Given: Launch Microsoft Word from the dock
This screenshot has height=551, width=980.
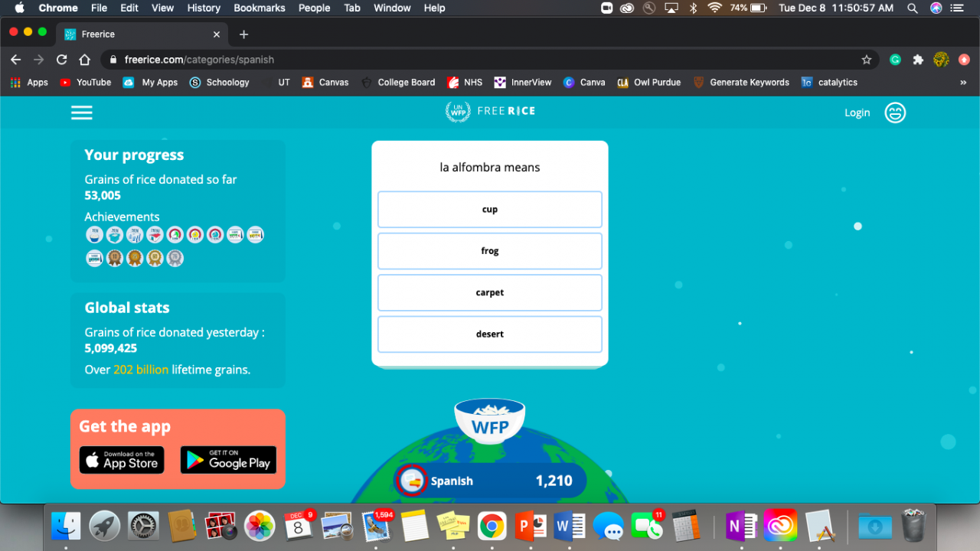Looking at the screenshot, I should tap(570, 526).
